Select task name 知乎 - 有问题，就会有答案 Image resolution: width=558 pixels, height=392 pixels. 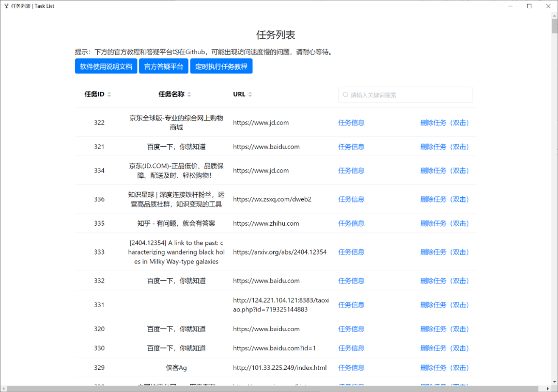(176, 224)
